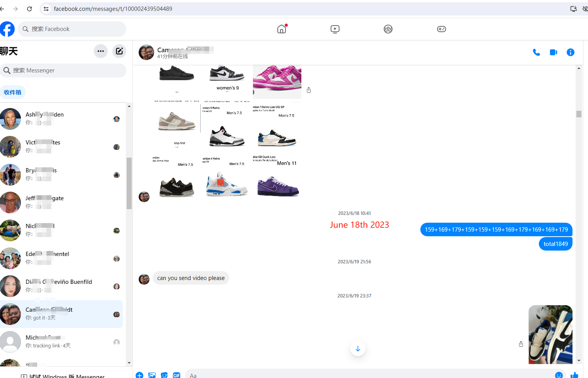The width and height of the screenshot is (588, 378).
Task: Open the conversation info panel
Action: pos(570,52)
